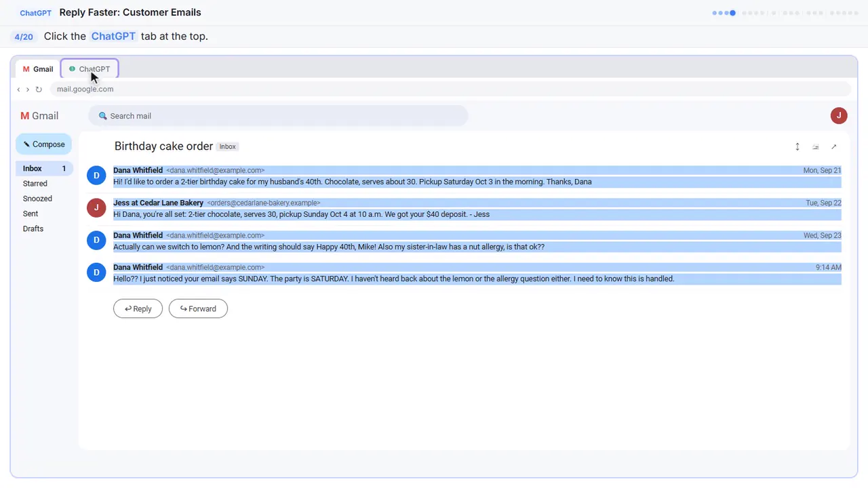The image size is (868, 488).
Task: Reload the page with the refresh icon
Action: 39,89
